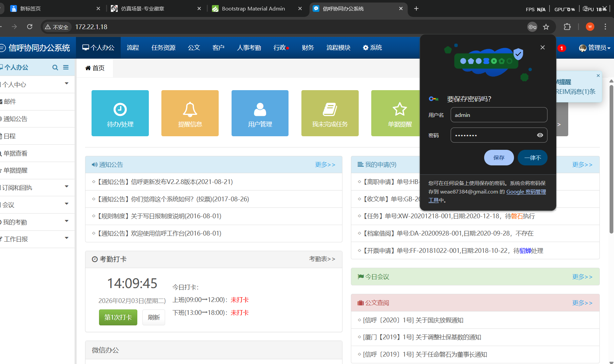Switch to the Bootstrap Material Admin tab
614x364 pixels.
click(x=253, y=8)
